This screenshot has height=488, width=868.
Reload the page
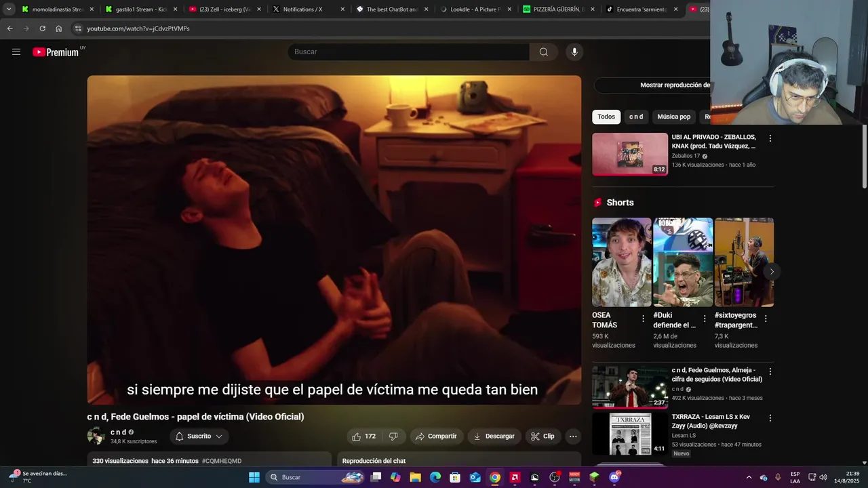42,28
